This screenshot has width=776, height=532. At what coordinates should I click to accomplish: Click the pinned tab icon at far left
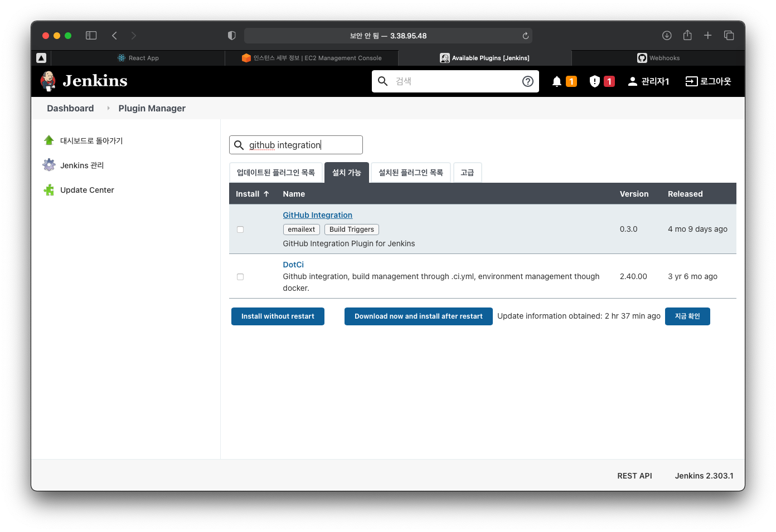pyautogui.click(x=41, y=58)
